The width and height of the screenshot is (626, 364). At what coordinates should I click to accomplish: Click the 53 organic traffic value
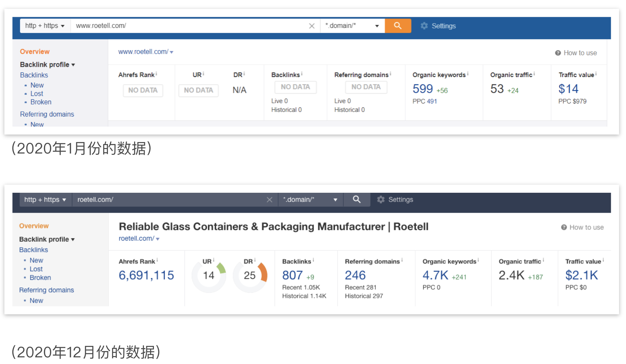(x=497, y=89)
